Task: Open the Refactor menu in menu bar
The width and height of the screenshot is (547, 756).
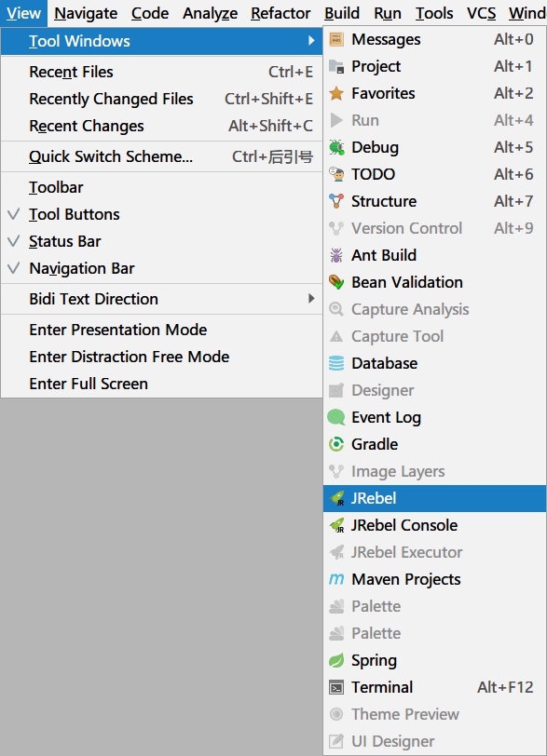Action: tap(280, 13)
